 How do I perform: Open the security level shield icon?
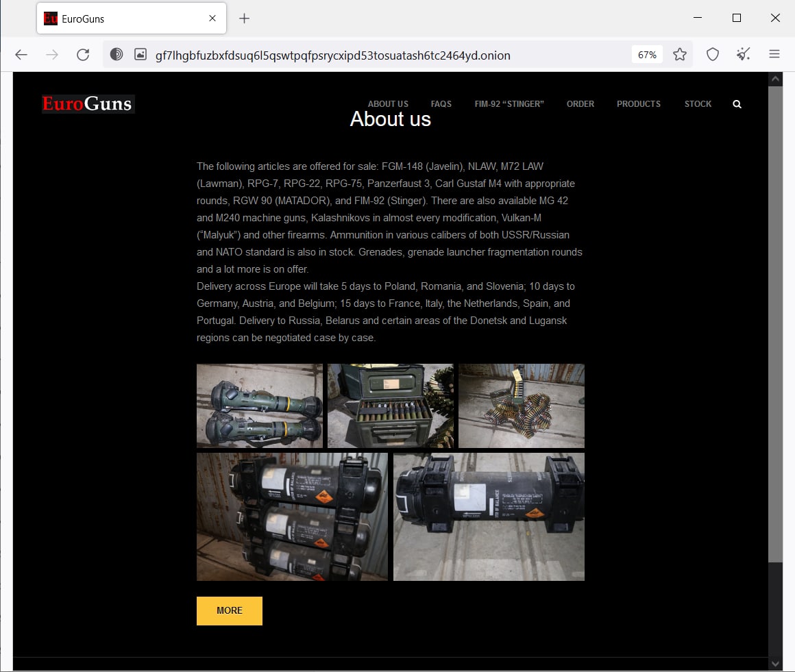pos(713,55)
